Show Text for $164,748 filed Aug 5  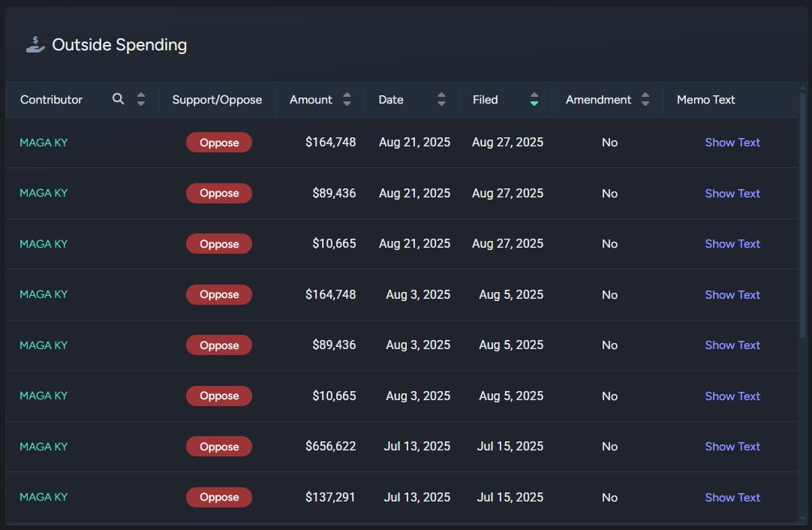coord(732,295)
